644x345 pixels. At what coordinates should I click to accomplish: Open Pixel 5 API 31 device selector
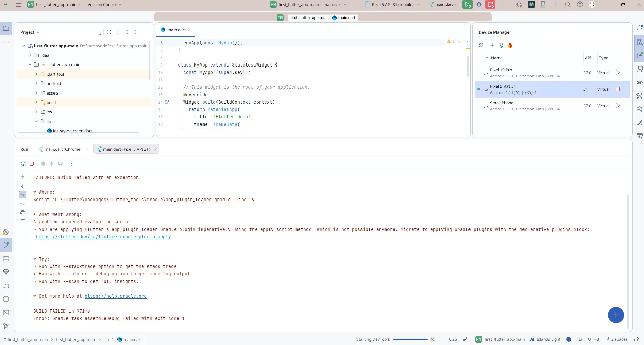[393, 5]
